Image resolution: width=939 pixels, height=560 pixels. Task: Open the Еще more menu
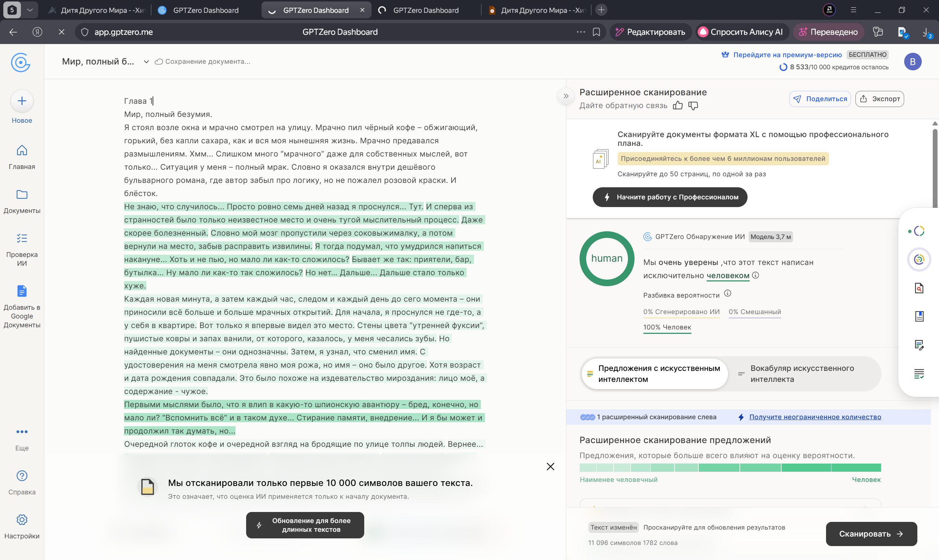[x=22, y=432]
